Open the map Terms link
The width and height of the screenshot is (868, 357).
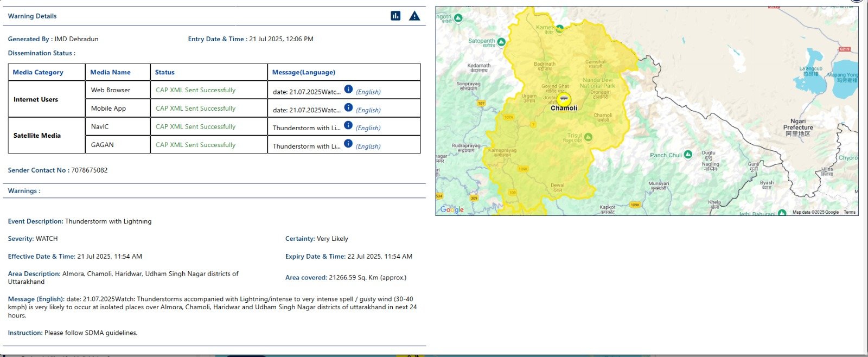point(850,212)
